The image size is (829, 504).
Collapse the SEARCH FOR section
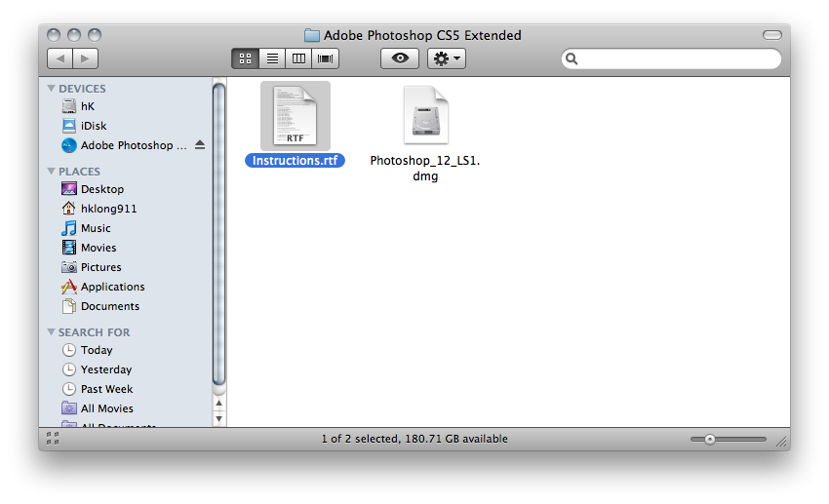tap(52, 331)
